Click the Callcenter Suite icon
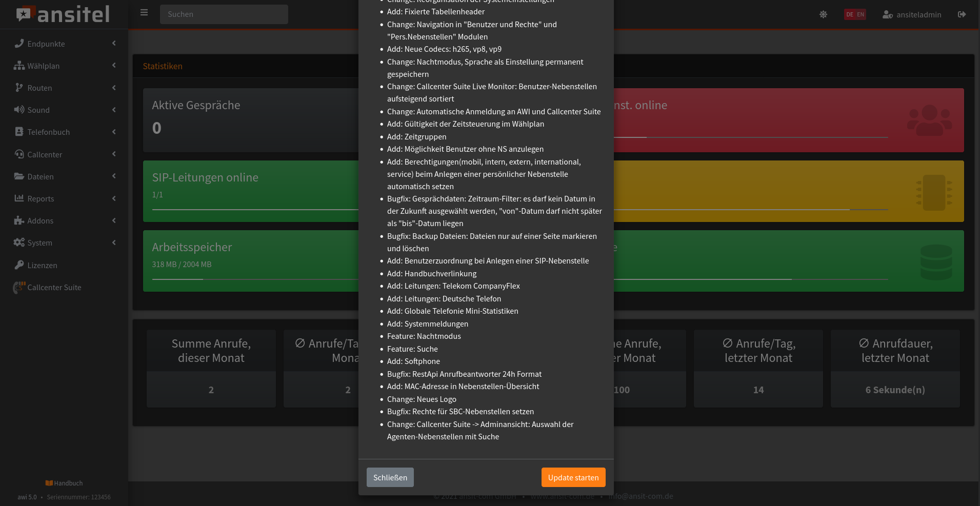This screenshot has width=980, height=506. [x=19, y=287]
